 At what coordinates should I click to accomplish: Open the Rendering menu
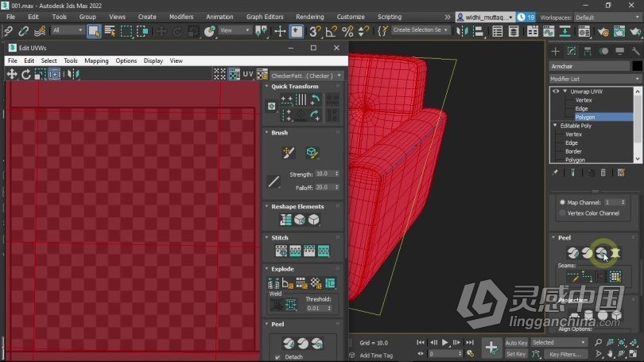[x=310, y=17]
